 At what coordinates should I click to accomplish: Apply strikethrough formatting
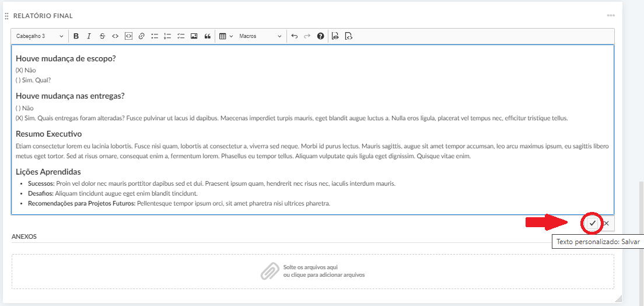point(102,36)
